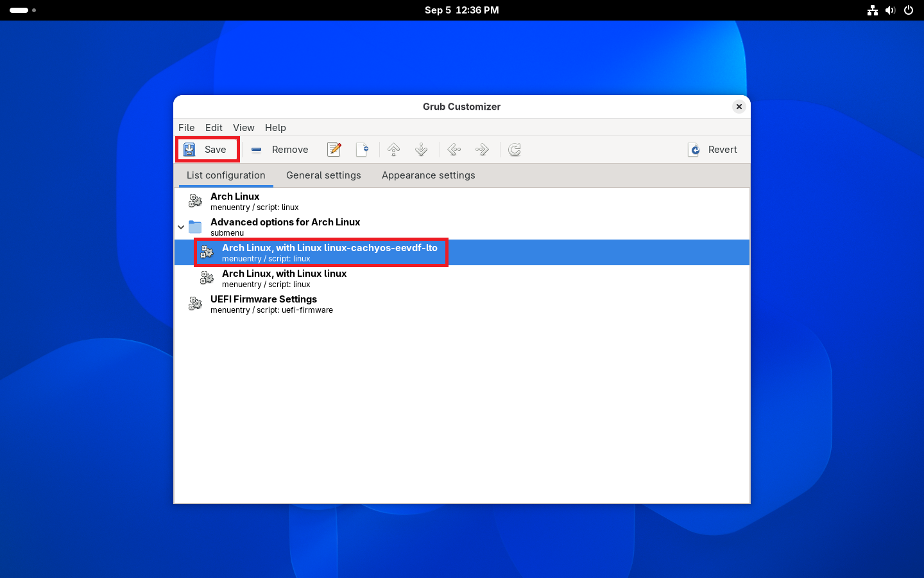Click the power icon in top bar
Screen dimensions: 924x578
point(909,10)
